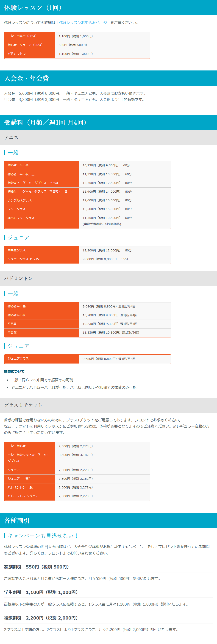This screenshot has height=644, width=217.
Task: Click the 振替について heading
Action: [x=14, y=372]
